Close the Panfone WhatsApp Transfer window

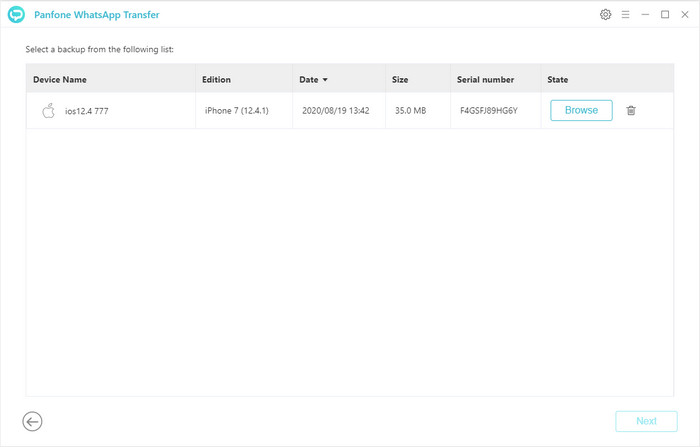tap(685, 14)
